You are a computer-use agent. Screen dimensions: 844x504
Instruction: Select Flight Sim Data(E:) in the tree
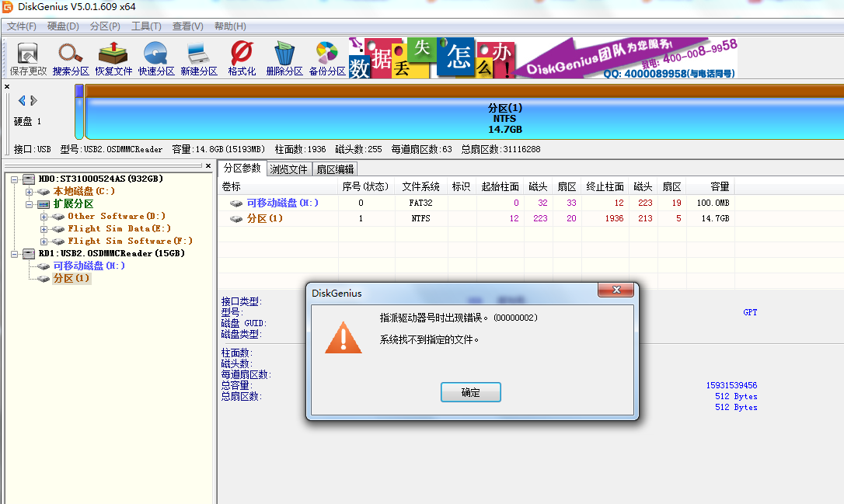pos(119,228)
